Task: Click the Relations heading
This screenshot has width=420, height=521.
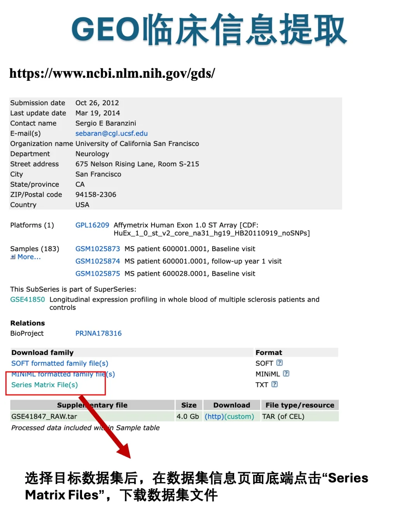Action: [x=28, y=323]
